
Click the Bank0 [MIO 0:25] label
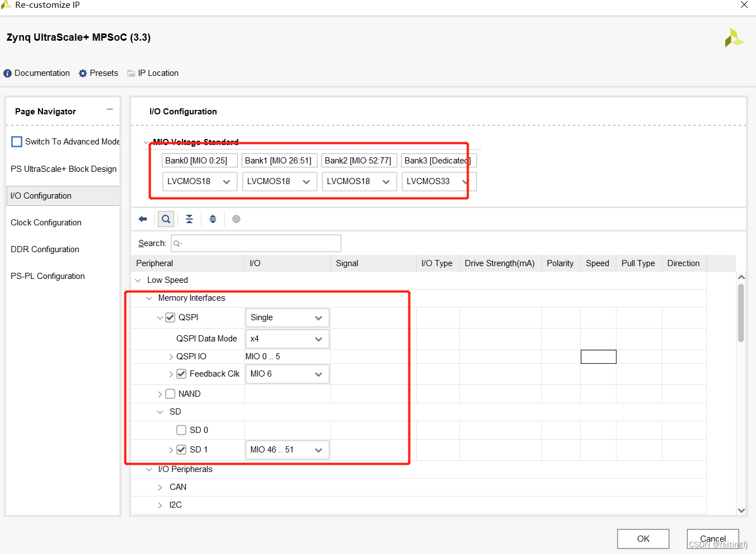200,161
